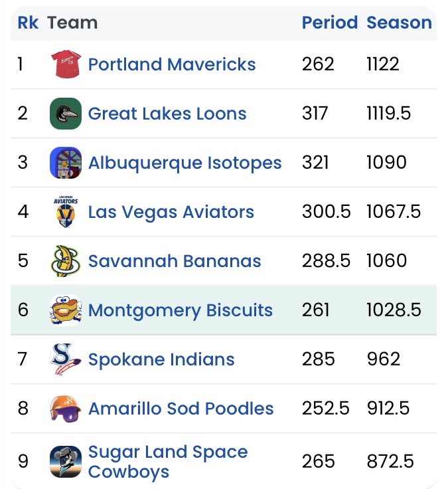Click the Montgomery Biscuits mascot logo
The image size is (448, 489).
(x=66, y=310)
